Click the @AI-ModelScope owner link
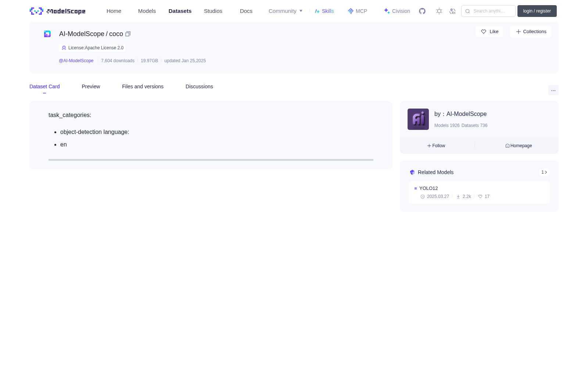588x368 pixels. [x=76, y=61]
